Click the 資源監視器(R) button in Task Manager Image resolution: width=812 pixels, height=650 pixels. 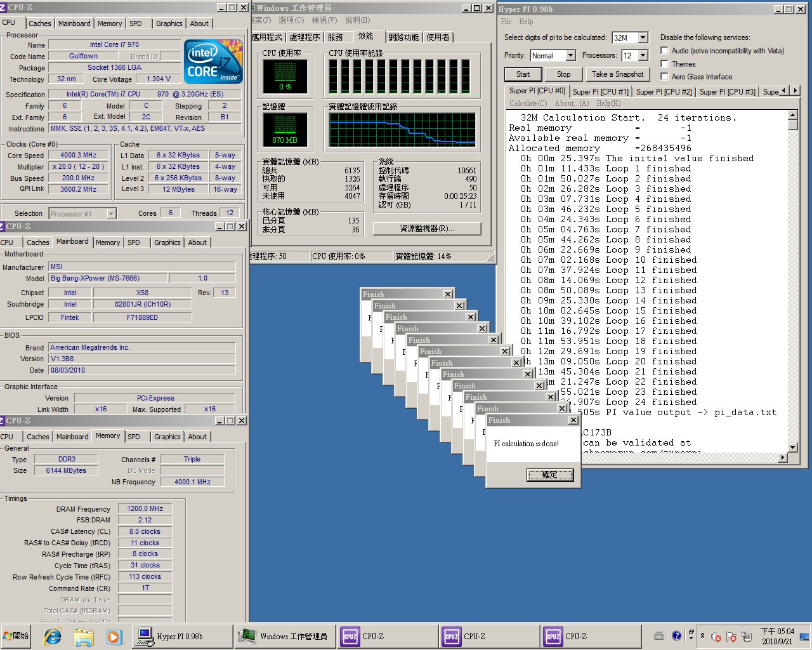(427, 229)
